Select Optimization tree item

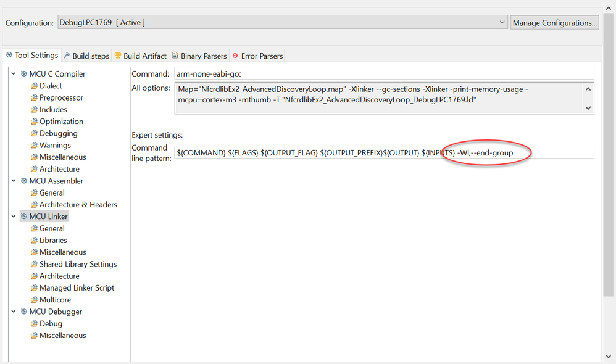point(61,122)
